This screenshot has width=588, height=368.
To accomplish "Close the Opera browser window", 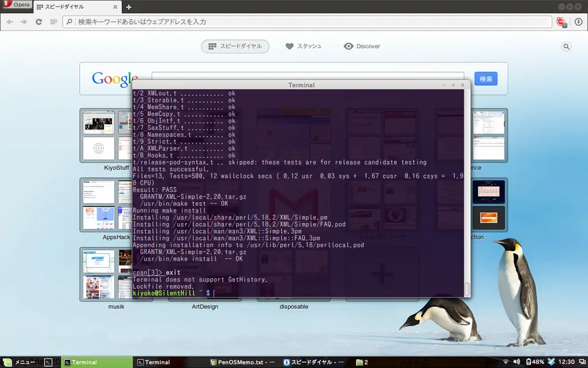I will pos(578,7).
